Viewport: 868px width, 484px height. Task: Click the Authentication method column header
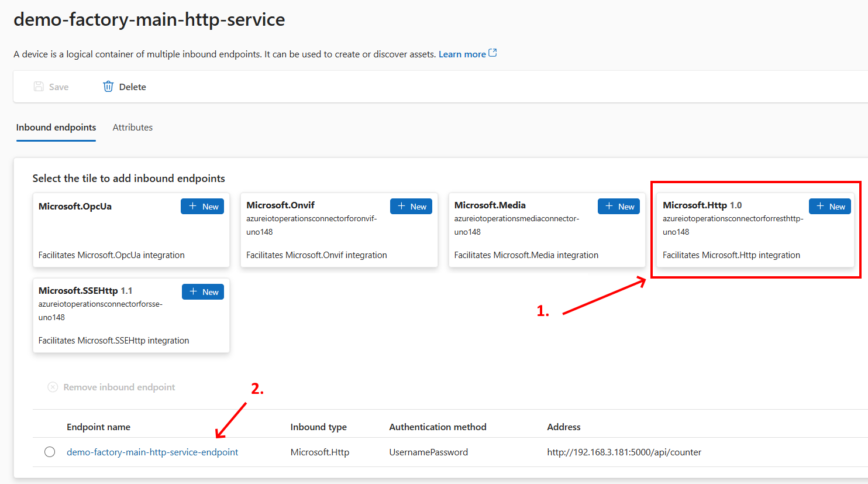[x=438, y=427]
